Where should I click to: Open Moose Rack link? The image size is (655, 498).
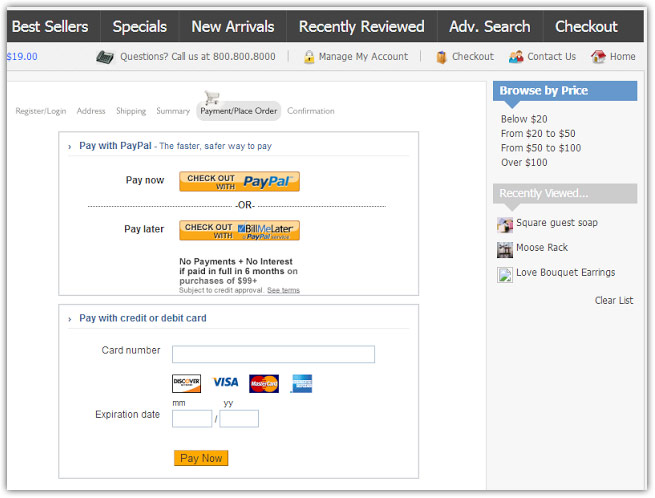point(542,248)
